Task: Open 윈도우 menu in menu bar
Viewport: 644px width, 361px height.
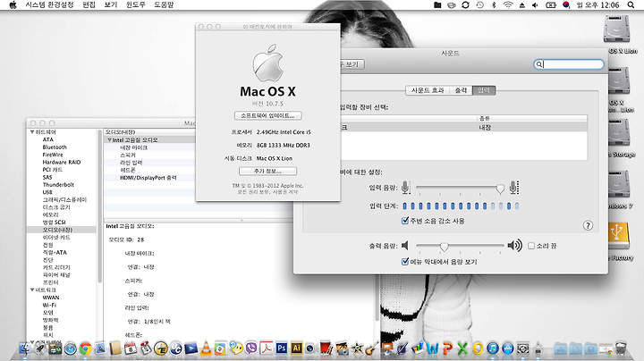Action: [136, 5]
